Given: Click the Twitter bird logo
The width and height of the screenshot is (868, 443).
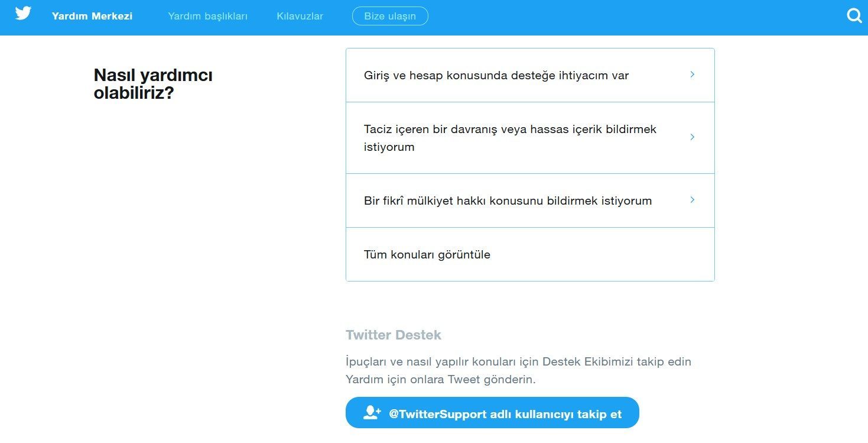Looking at the screenshot, I should click(x=23, y=14).
